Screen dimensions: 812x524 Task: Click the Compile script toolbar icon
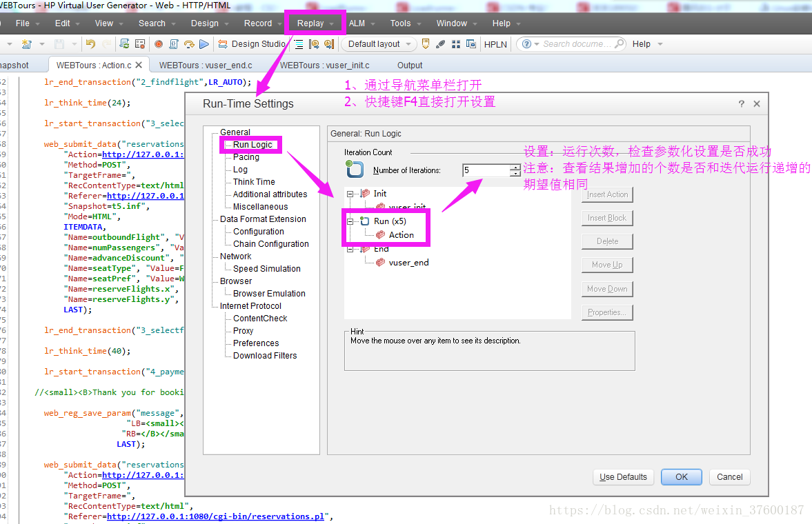[174, 44]
